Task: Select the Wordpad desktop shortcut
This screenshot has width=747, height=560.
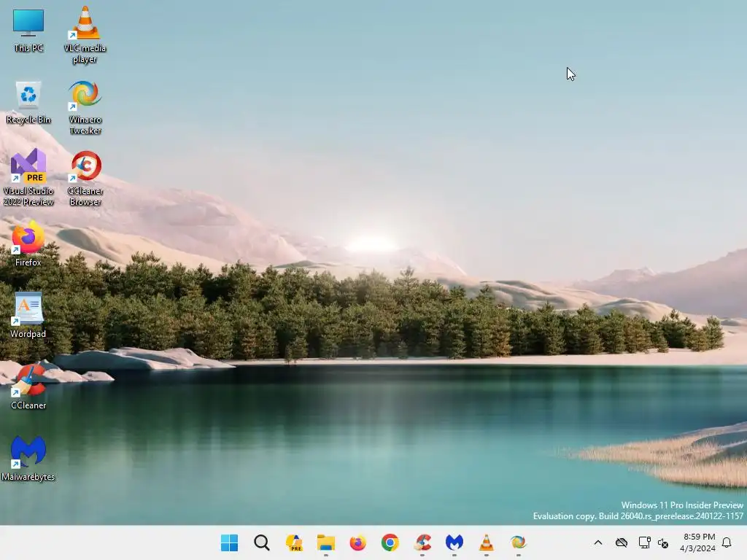Action: (x=28, y=315)
